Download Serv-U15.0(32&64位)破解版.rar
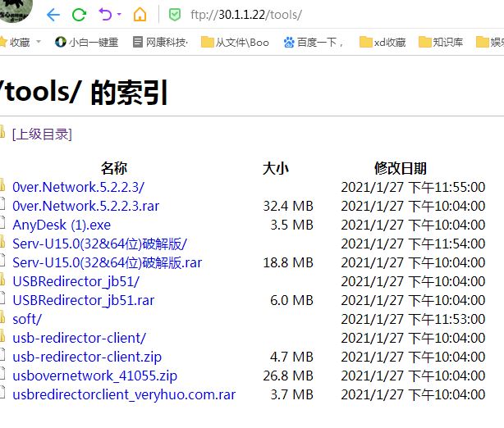Screen dimensions: 504x428 point(107,262)
